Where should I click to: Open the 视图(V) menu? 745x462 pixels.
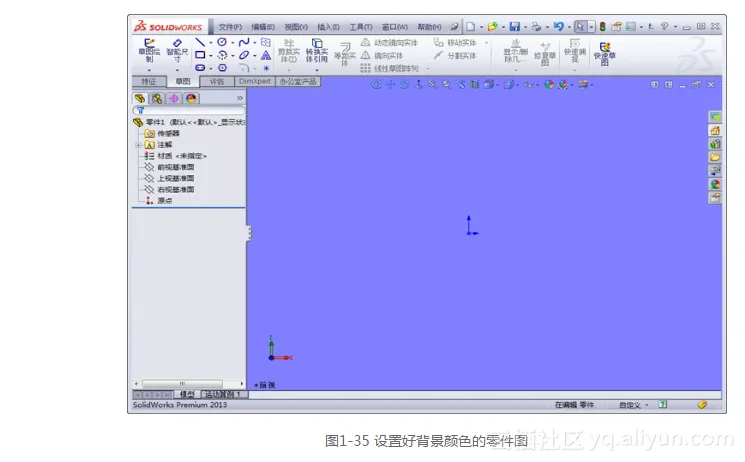pos(296,27)
